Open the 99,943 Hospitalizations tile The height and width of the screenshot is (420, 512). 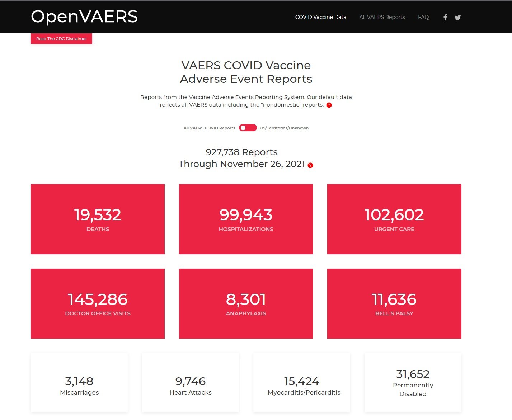246,219
